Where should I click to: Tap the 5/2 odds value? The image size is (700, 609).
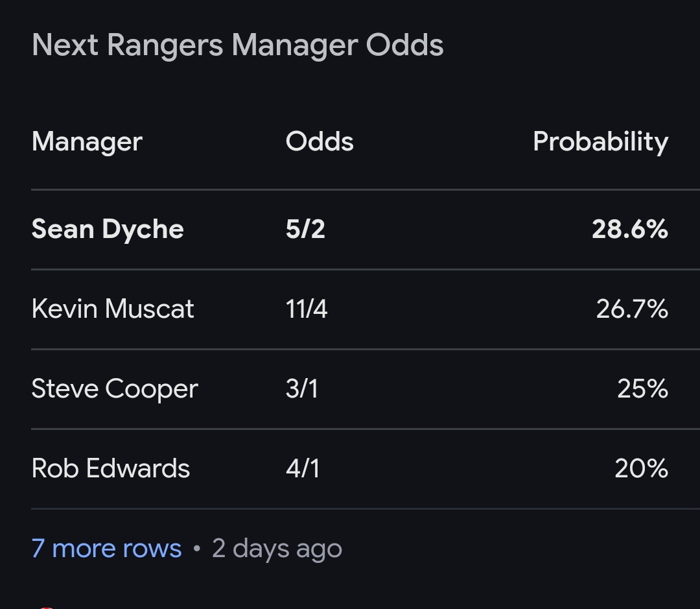pyautogui.click(x=305, y=230)
